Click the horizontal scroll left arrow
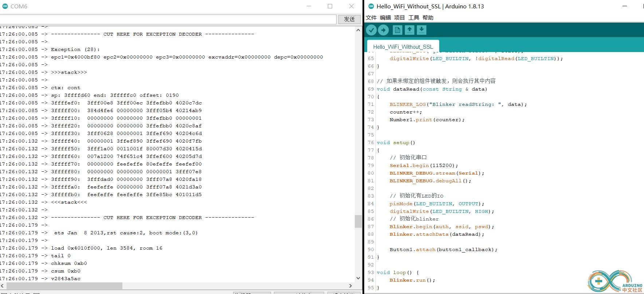This screenshot has height=294, width=644. (1, 286)
